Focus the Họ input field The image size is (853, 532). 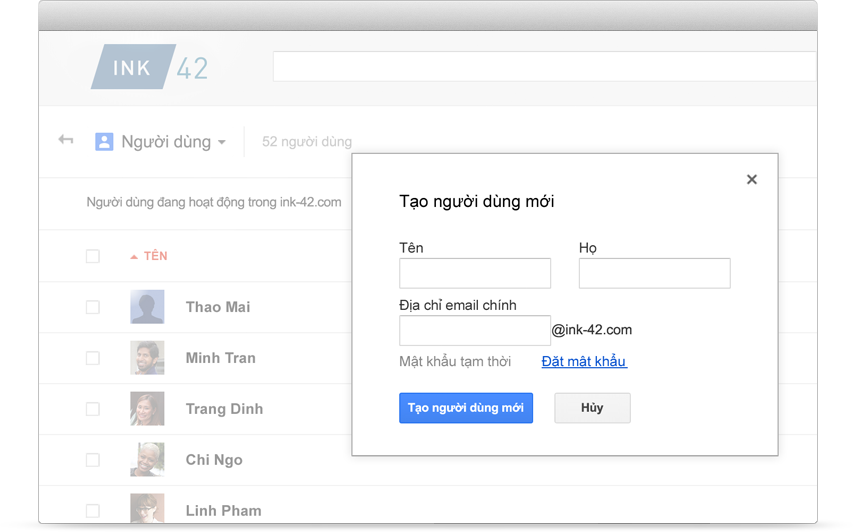pos(654,273)
